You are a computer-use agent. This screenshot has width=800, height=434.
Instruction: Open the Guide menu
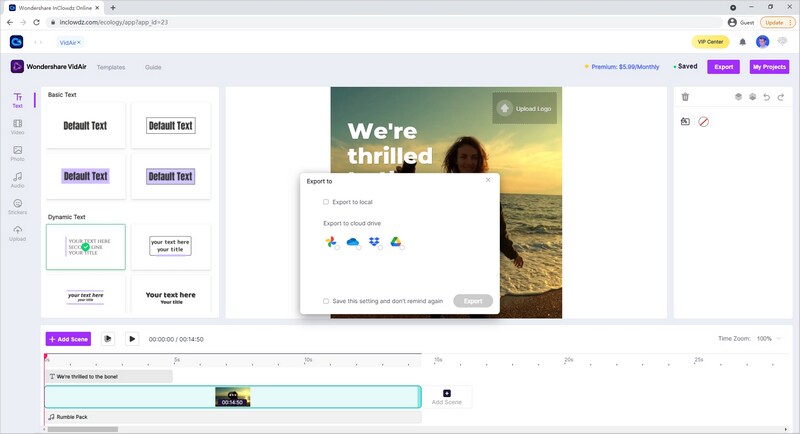pos(153,67)
